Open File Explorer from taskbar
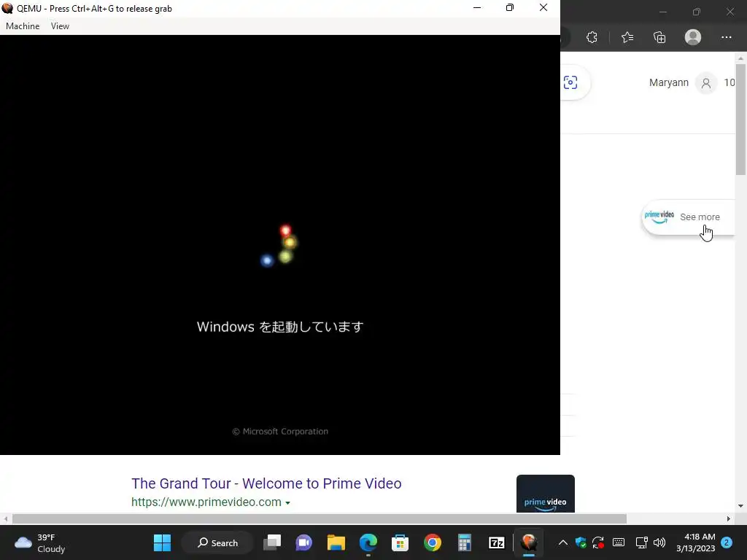Viewport: 747px width, 560px height. click(x=336, y=542)
